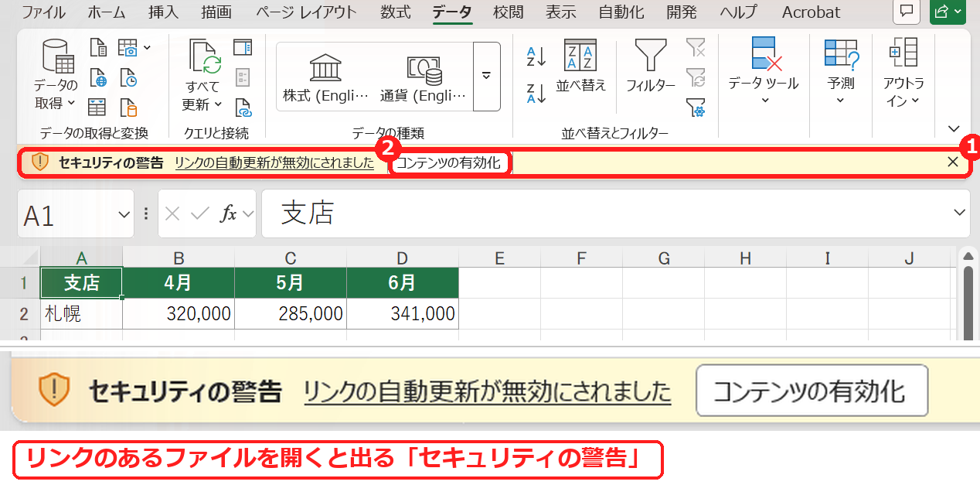Viewport: 980px width, 485px height.
Task: Open the データ ツール dropdown
Action: click(764, 71)
